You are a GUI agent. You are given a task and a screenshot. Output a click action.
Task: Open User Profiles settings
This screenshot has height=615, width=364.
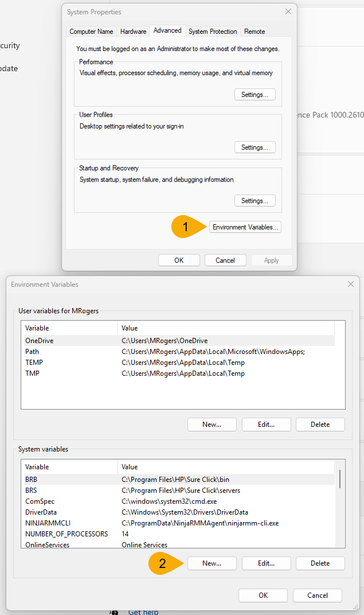point(255,147)
